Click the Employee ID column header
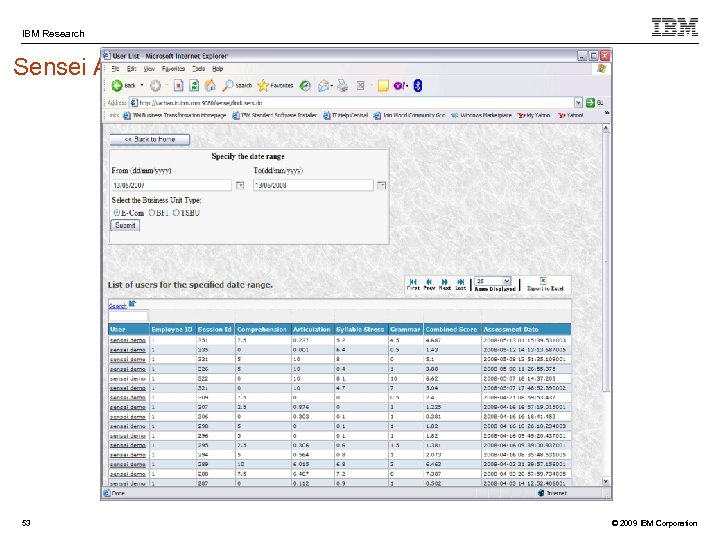The image size is (720, 540). pos(172,329)
